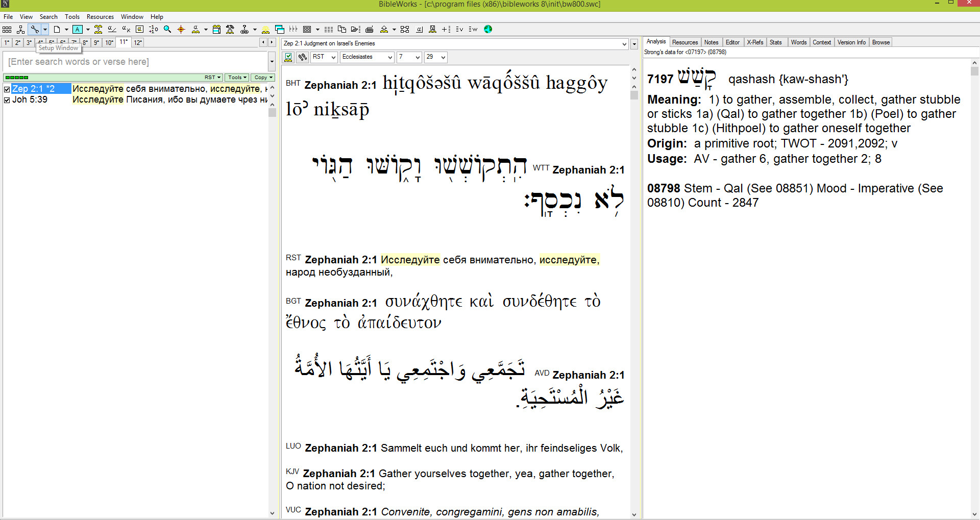Click the browse window scrollbar thumb
This screenshot has width=980, height=520.
pos(634,95)
